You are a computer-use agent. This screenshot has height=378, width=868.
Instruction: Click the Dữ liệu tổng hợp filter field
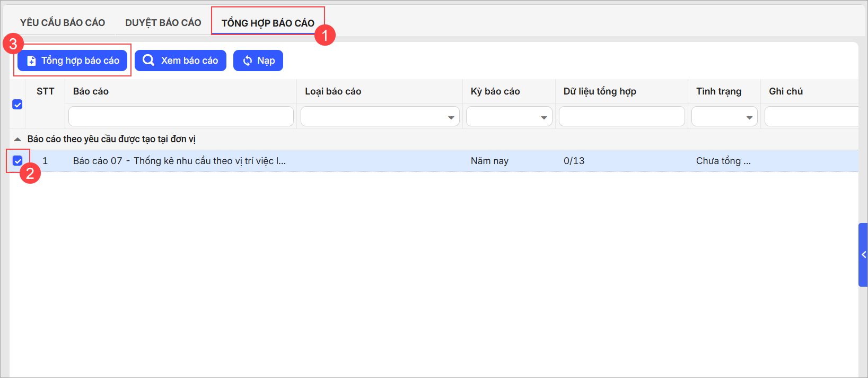tap(621, 116)
